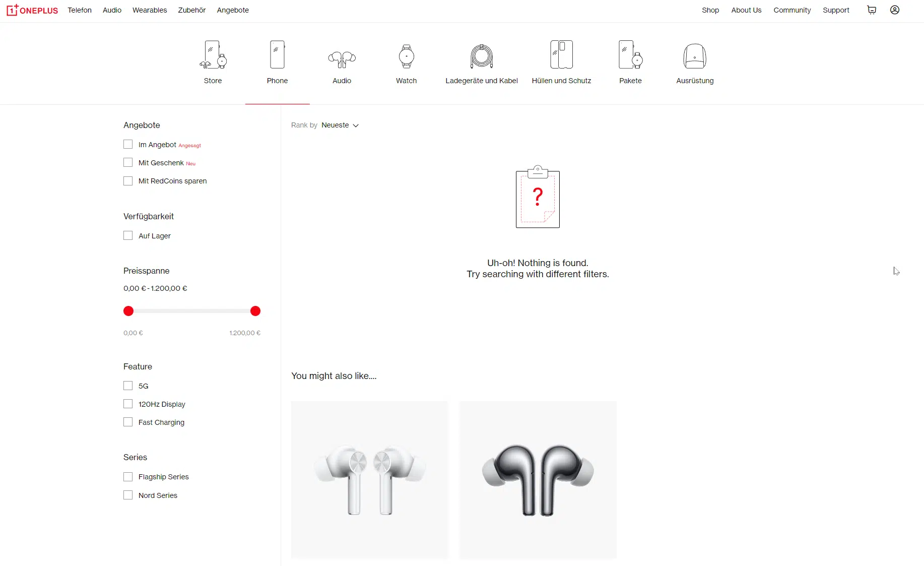Open the Wearables menu in top navigation
The width and height of the screenshot is (924, 566).
[149, 10]
